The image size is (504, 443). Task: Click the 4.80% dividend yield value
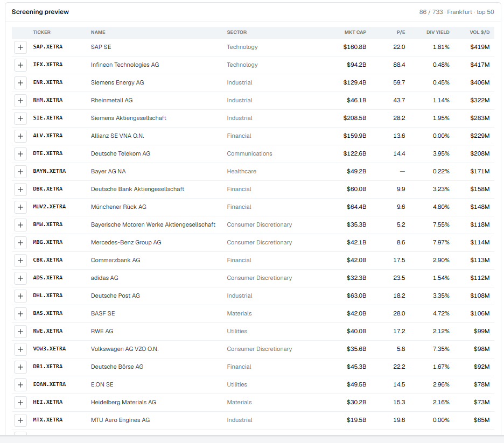click(x=441, y=207)
